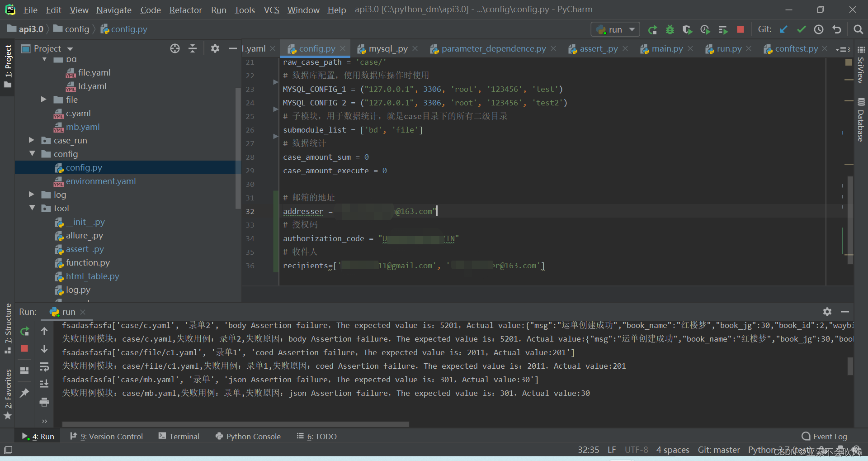Click the green Run button in toolbar
This screenshot has width=868, height=461.
coord(652,30)
